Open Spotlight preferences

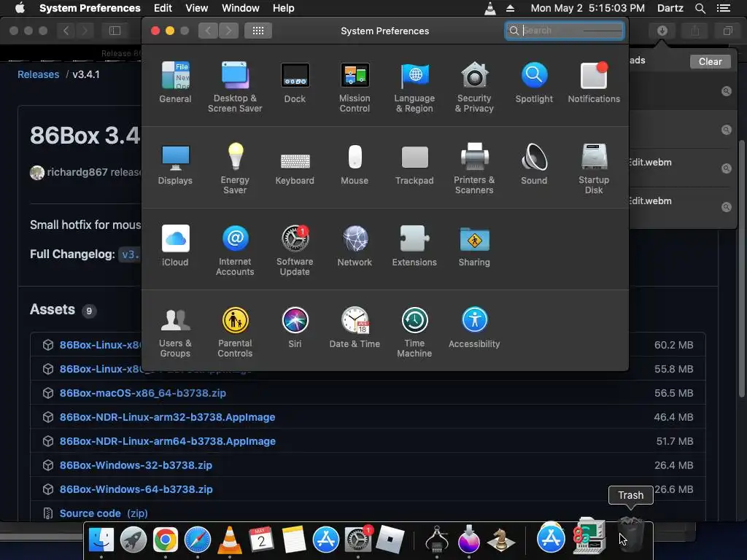(x=534, y=82)
